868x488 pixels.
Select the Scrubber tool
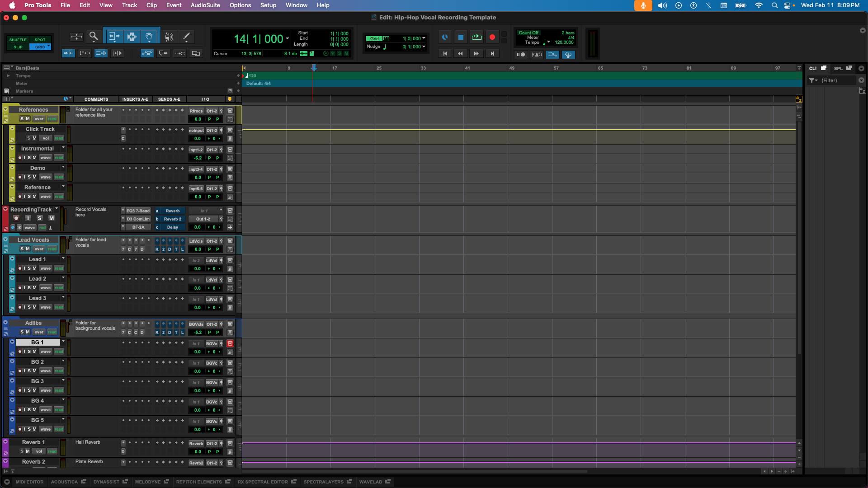click(x=169, y=37)
